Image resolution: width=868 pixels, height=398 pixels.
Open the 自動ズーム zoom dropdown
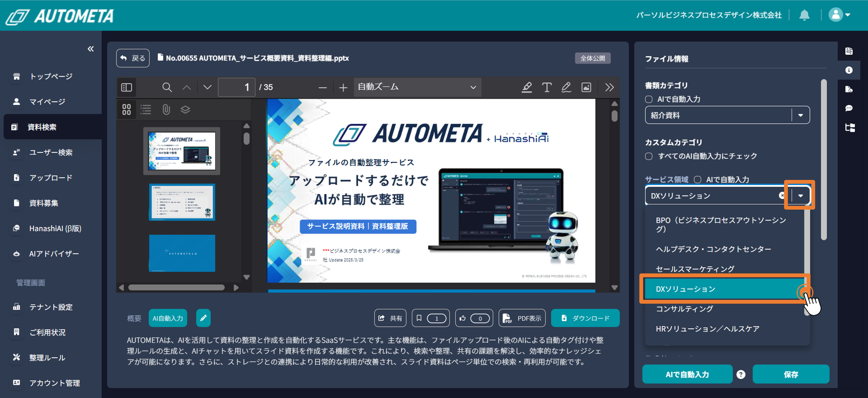click(417, 87)
